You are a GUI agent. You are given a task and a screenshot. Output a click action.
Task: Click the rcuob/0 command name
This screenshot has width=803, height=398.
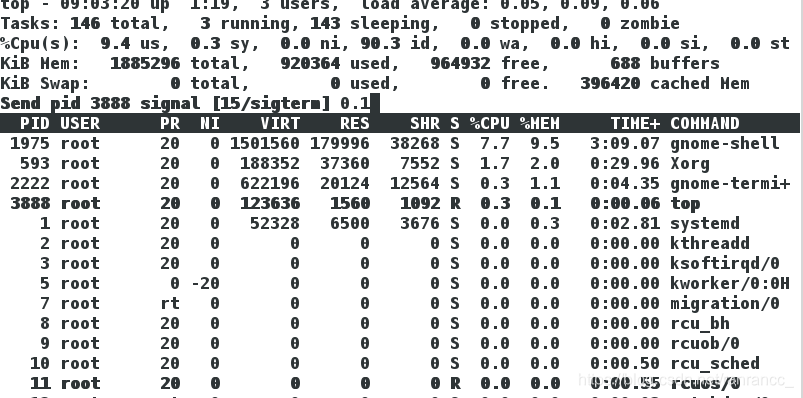[705, 344]
